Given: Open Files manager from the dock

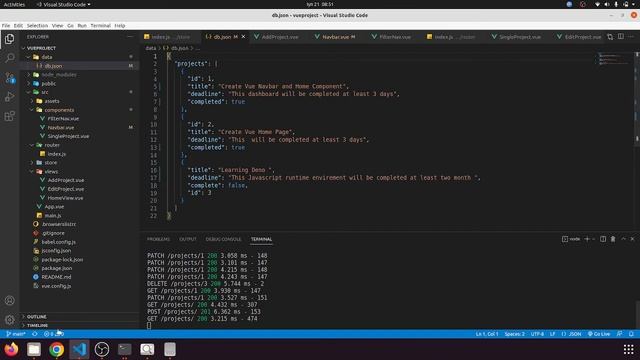Looking at the screenshot, I should 34,349.
